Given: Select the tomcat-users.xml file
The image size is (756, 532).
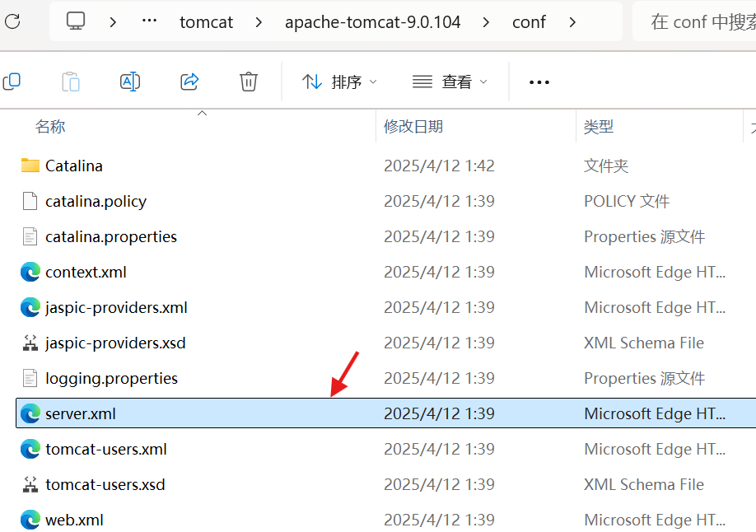Looking at the screenshot, I should click(x=106, y=450).
